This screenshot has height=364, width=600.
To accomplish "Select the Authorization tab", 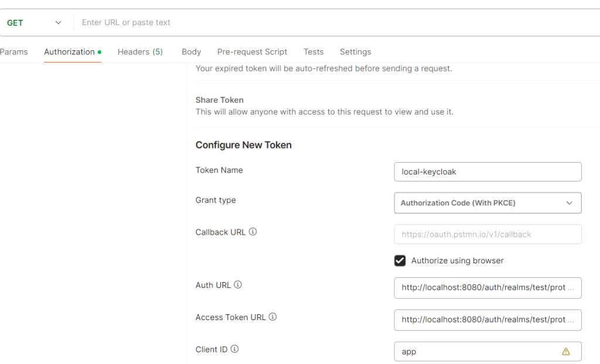I will 72,51.
